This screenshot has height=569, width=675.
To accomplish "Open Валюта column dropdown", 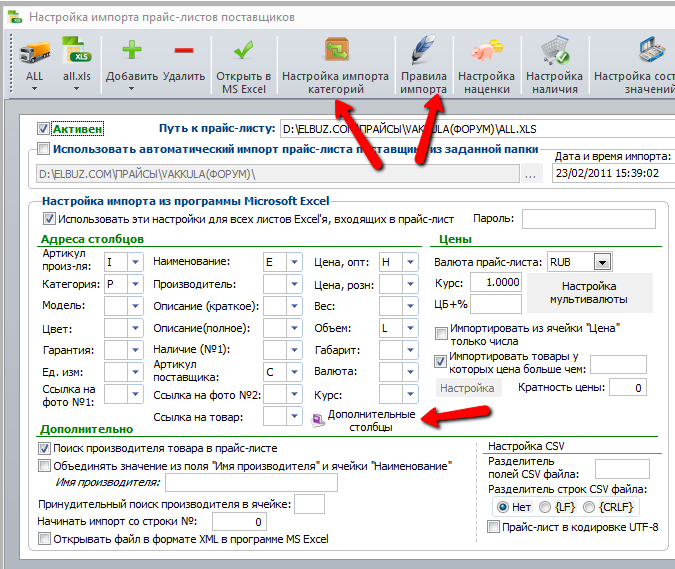I will point(410,371).
